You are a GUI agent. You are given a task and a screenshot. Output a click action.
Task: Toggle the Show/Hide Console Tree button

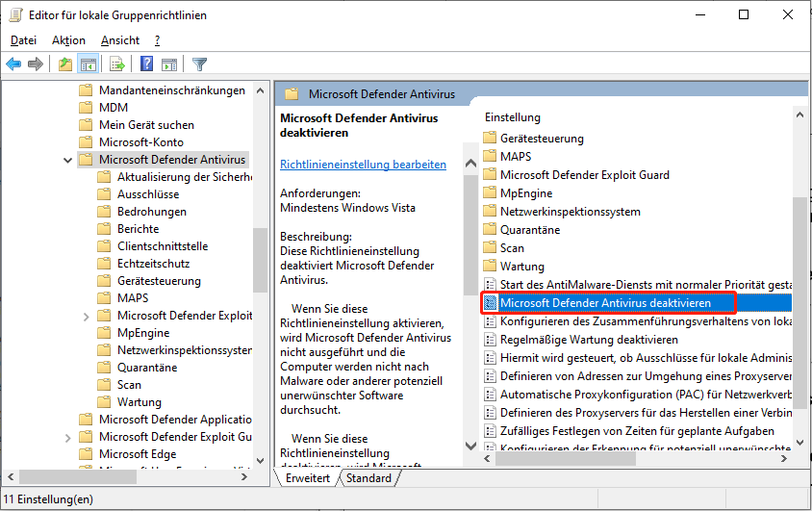point(88,64)
